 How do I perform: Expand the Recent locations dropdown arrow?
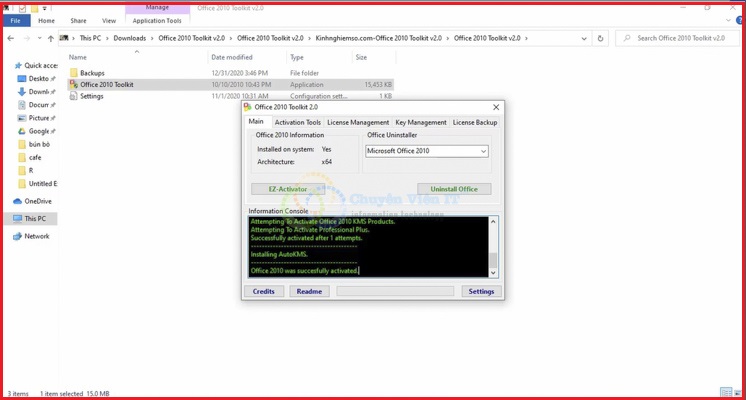(x=38, y=39)
